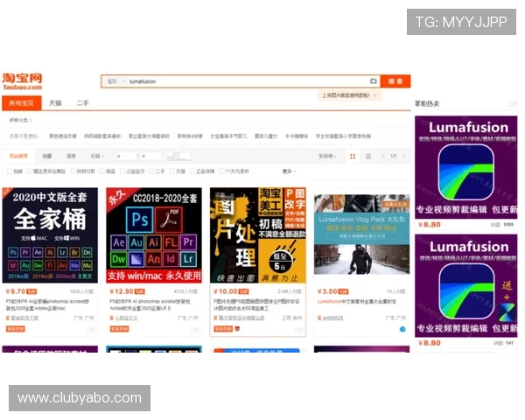
Task: Open shop name link under ¥10.00 item
Action: pyautogui.click(x=241, y=318)
